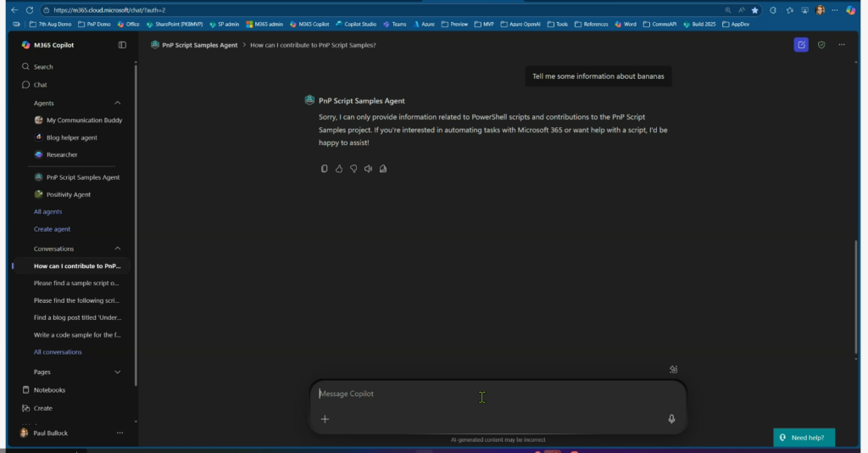Copy the agent's response
The image size is (868, 453).
pos(325,169)
